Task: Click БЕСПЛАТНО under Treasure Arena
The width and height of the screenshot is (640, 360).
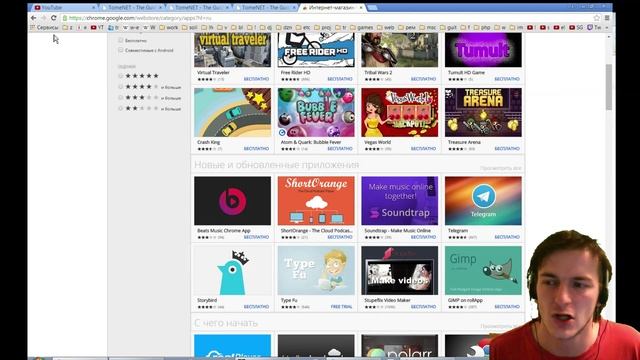Action: [x=507, y=149]
